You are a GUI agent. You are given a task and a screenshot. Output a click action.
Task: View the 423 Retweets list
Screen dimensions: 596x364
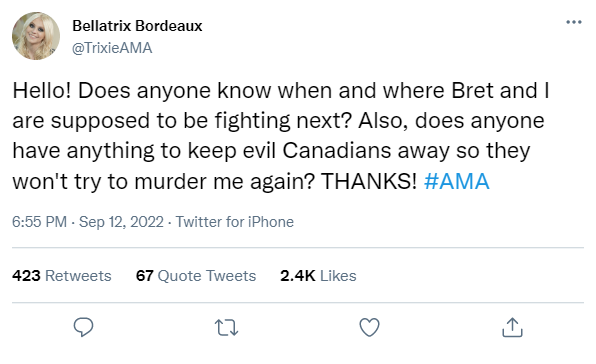click(62, 276)
